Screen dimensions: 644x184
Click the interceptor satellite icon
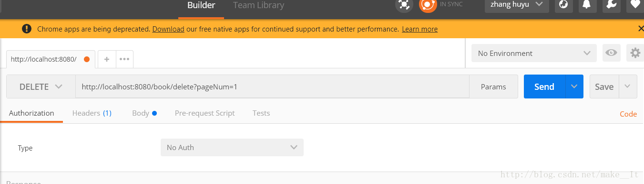coord(404,5)
